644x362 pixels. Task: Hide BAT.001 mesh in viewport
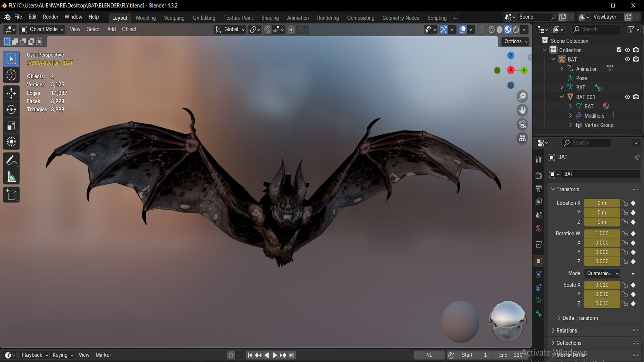627,97
